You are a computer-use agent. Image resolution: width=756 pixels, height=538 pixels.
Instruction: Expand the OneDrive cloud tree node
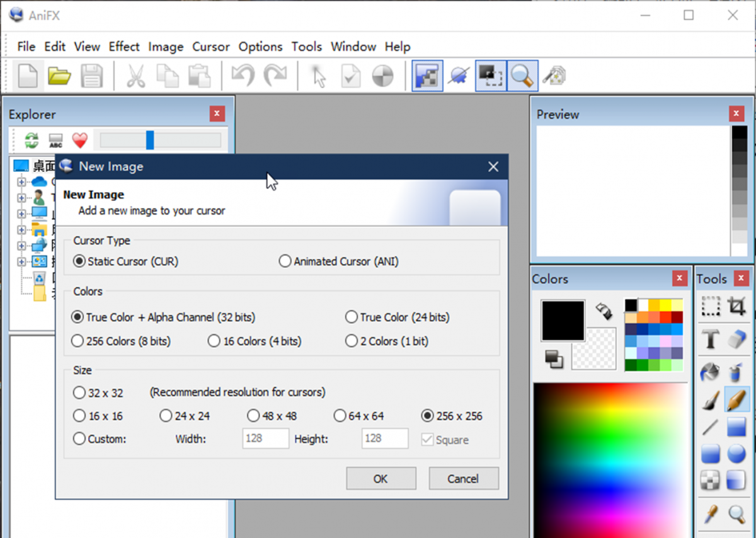(21, 181)
